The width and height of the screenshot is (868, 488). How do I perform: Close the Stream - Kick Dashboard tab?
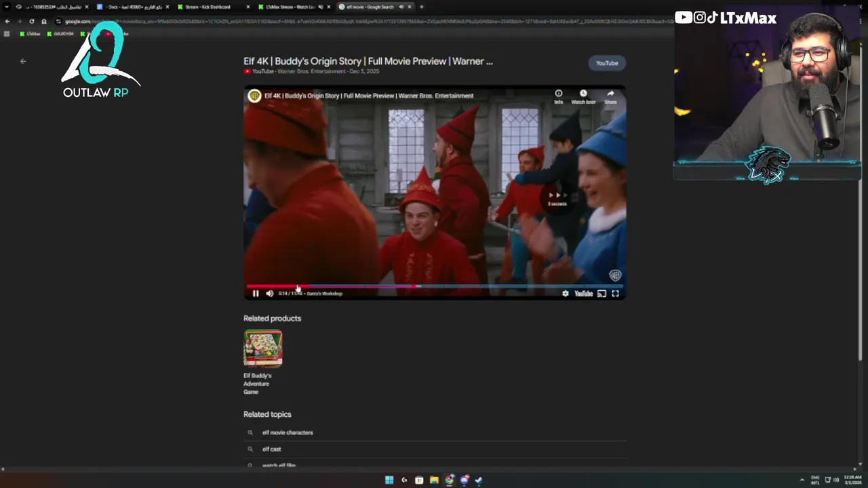click(x=248, y=7)
